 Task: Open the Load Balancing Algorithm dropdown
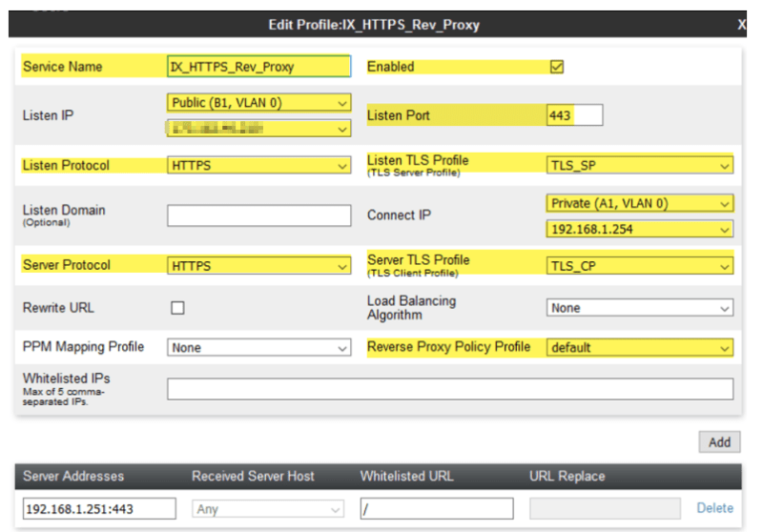point(639,308)
